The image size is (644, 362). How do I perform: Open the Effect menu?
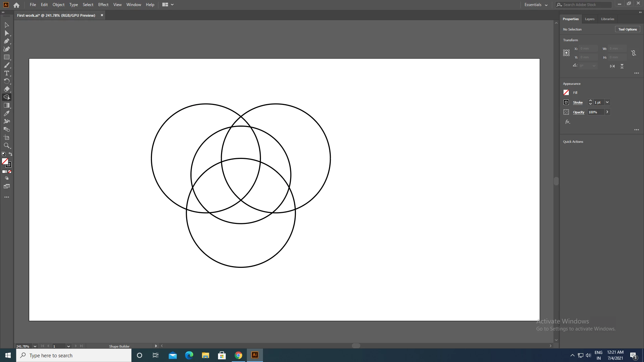(x=103, y=5)
